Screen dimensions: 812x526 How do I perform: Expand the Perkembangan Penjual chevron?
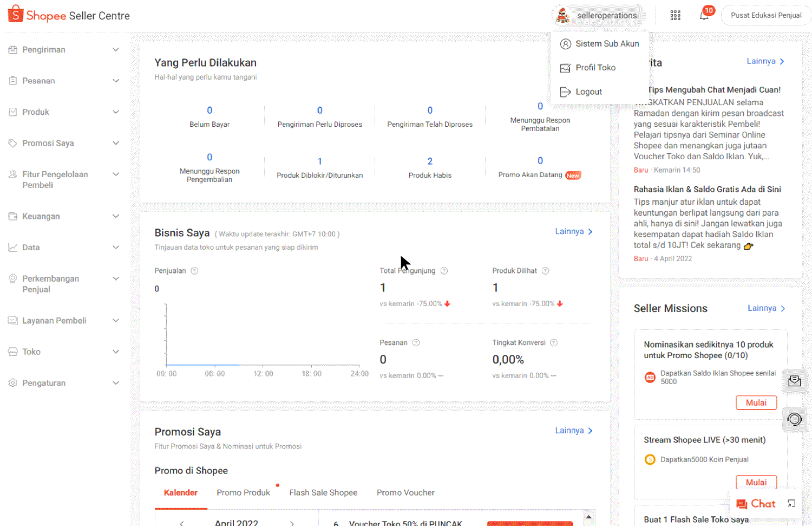116,278
